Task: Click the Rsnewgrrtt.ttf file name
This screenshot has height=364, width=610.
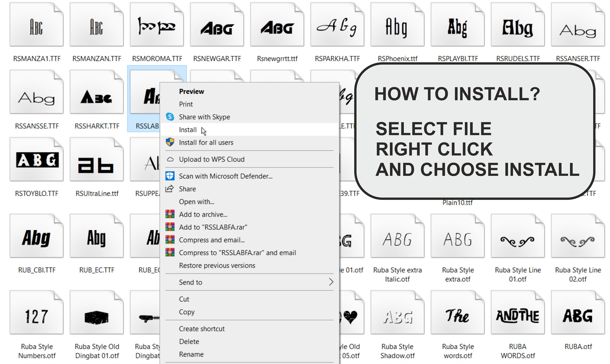Action: tap(277, 59)
